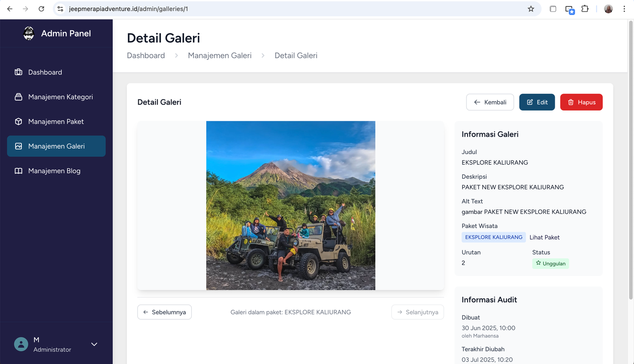This screenshot has width=634, height=364.
Task: Open the browser extensions puzzle icon
Action: [585, 9]
